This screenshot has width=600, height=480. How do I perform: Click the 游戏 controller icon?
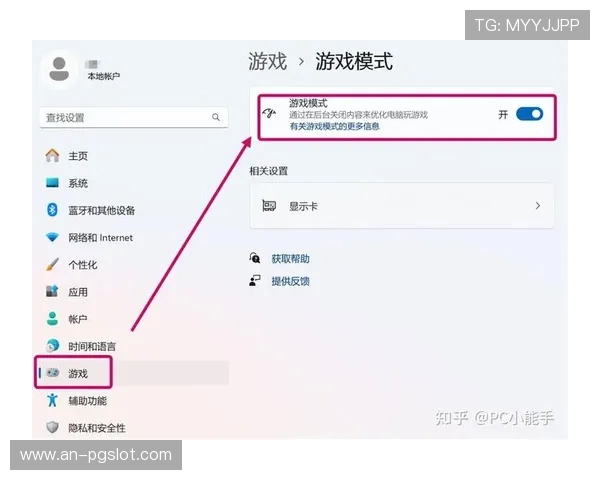52,372
